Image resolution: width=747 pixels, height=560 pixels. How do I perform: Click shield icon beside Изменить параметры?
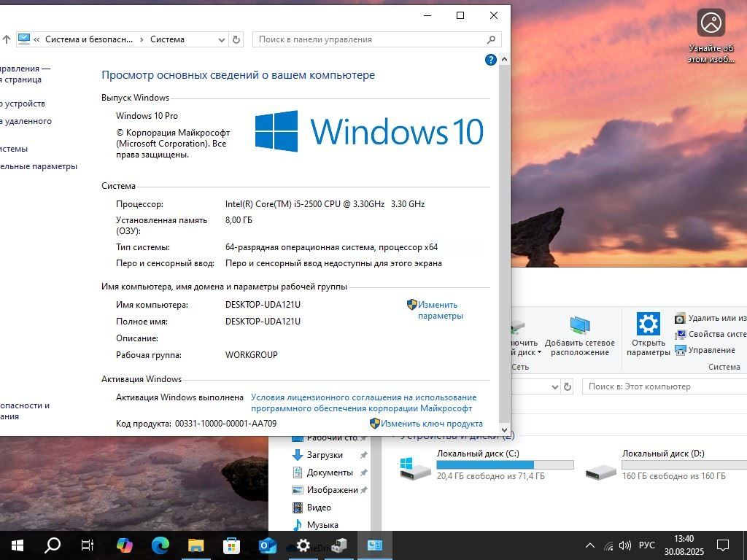412,305
